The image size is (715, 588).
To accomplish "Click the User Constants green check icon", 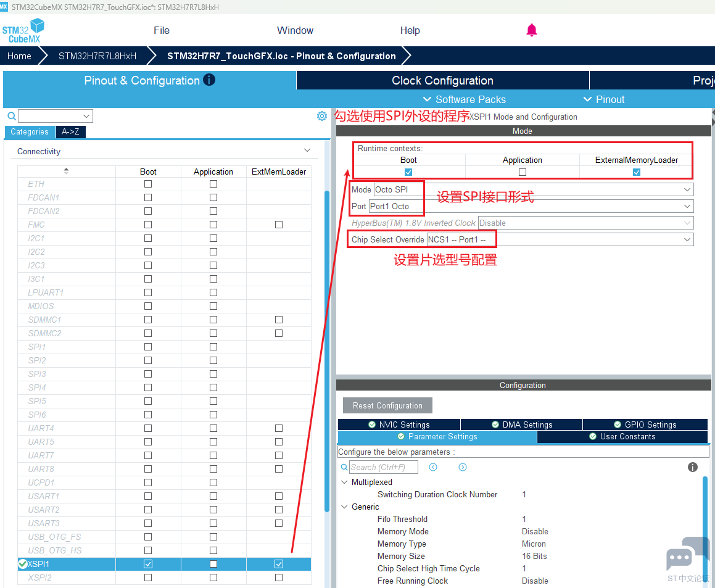I will tap(593, 437).
